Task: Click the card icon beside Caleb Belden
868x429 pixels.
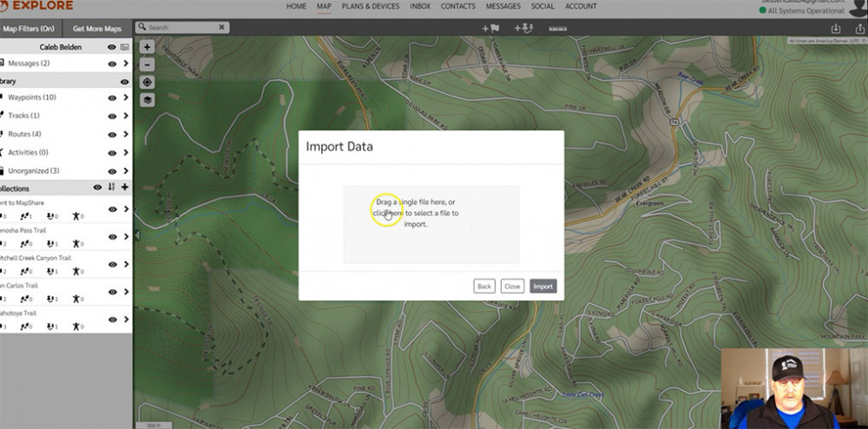Action: pyautogui.click(x=124, y=48)
